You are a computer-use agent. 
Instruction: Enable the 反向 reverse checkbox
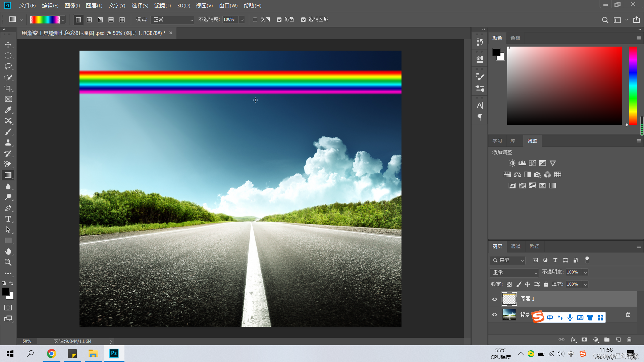[255, 20]
